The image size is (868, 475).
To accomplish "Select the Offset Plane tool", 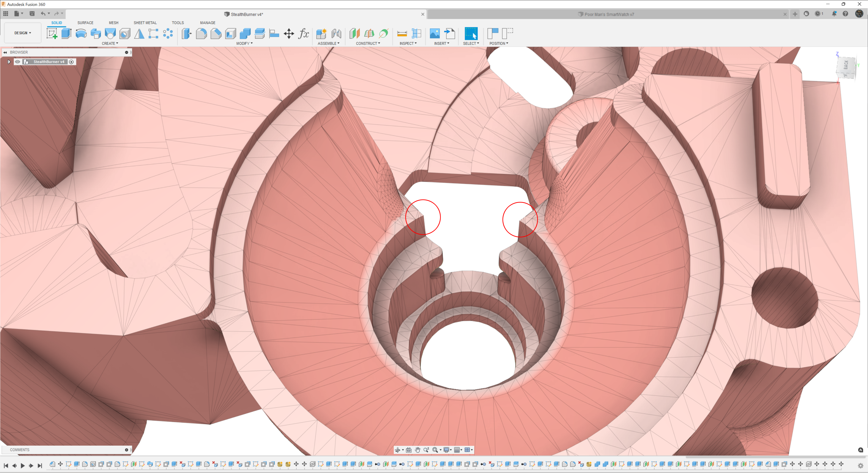I will click(x=354, y=34).
